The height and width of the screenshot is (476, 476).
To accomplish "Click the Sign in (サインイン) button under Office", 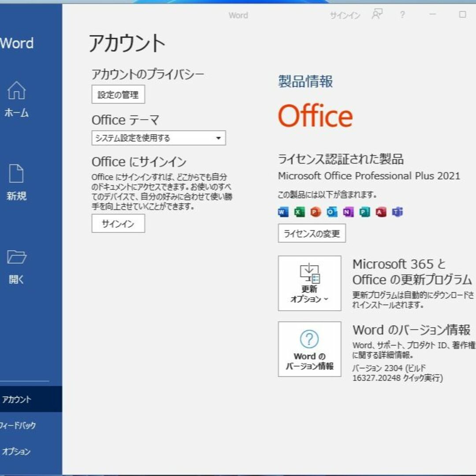I will click(x=119, y=224).
